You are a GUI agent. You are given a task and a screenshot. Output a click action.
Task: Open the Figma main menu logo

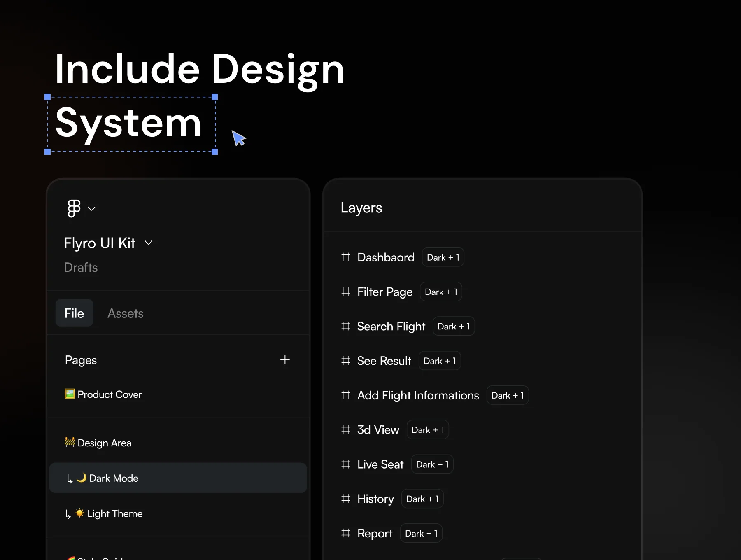(74, 208)
